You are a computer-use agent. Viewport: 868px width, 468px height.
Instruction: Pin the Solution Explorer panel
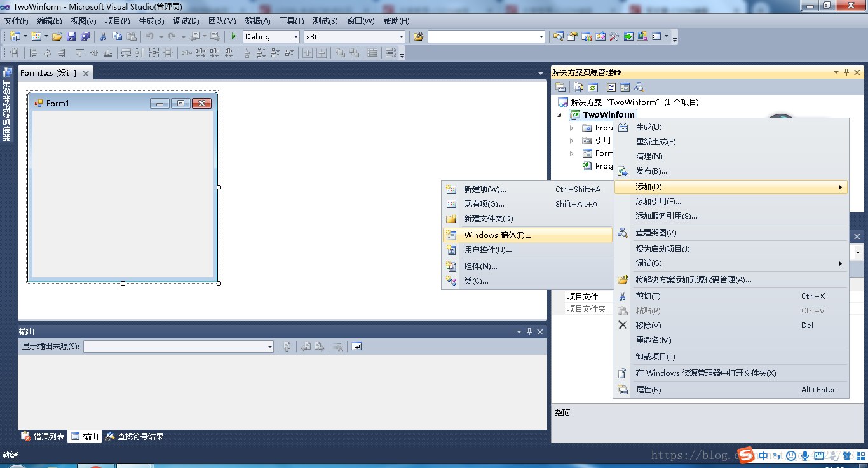click(846, 72)
